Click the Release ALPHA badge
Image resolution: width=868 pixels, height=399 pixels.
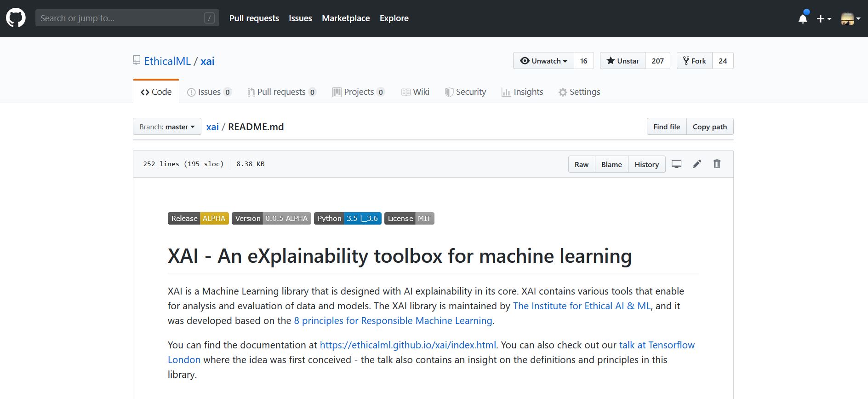(198, 218)
